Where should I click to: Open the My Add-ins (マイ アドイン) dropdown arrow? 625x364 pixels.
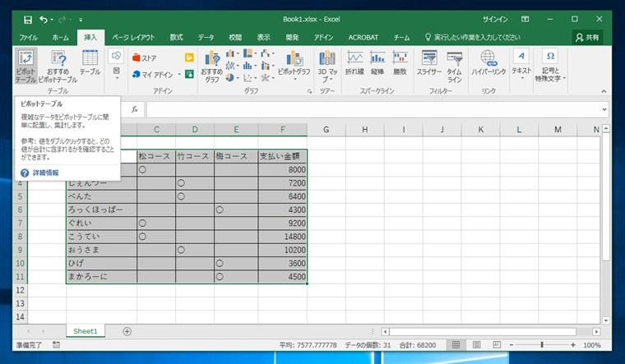click(179, 75)
